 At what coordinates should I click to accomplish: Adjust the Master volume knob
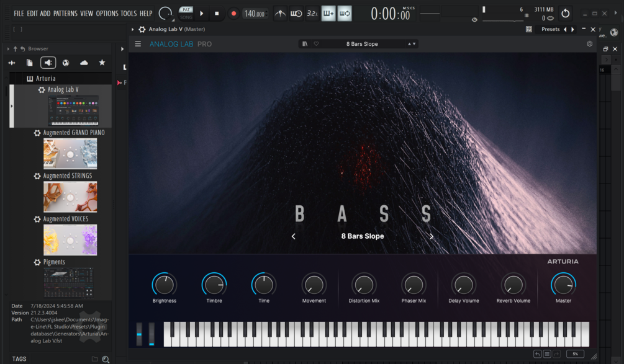coord(563,285)
